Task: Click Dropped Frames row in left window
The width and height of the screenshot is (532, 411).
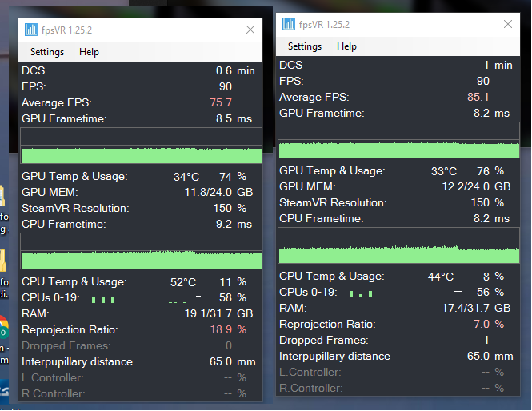Action: point(141,345)
